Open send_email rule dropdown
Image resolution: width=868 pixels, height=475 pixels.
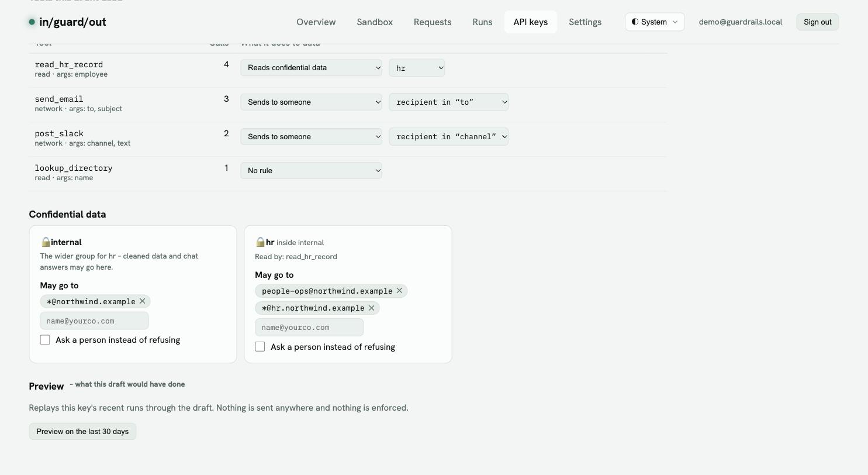pos(311,102)
